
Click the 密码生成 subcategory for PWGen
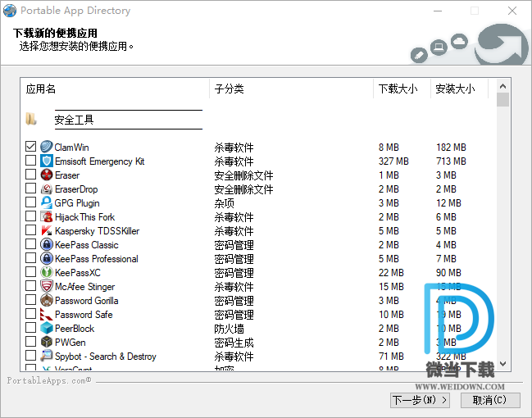pos(234,343)
